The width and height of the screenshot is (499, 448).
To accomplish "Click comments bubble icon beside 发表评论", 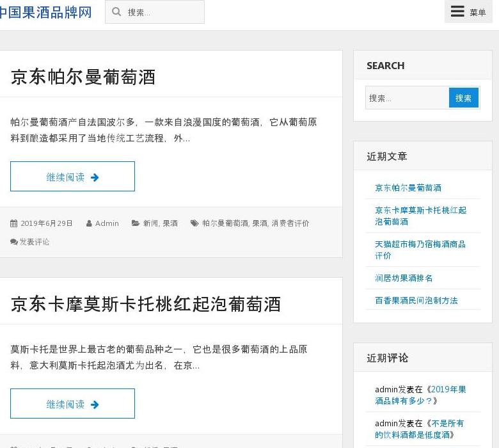I will (13, 242).
